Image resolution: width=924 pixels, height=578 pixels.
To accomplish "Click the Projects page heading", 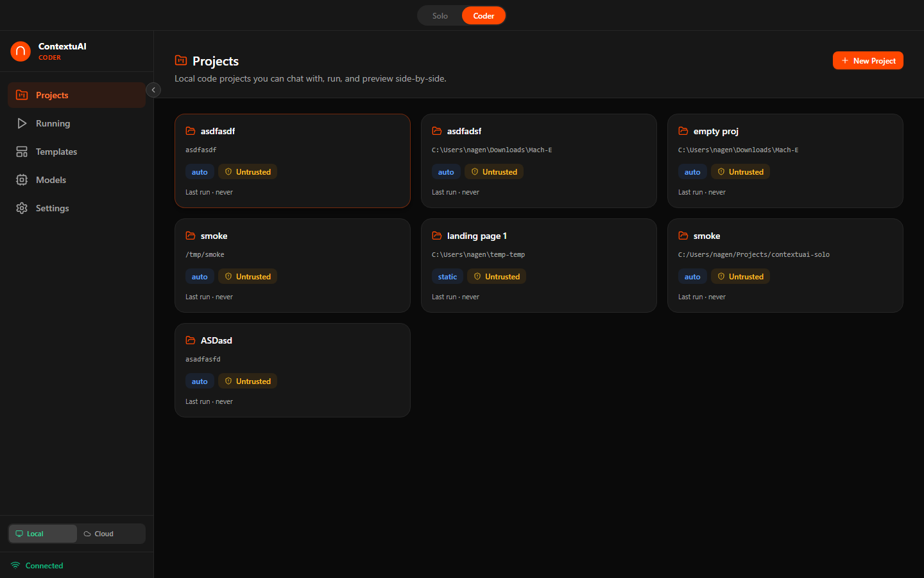I will [x=216, y=61].
